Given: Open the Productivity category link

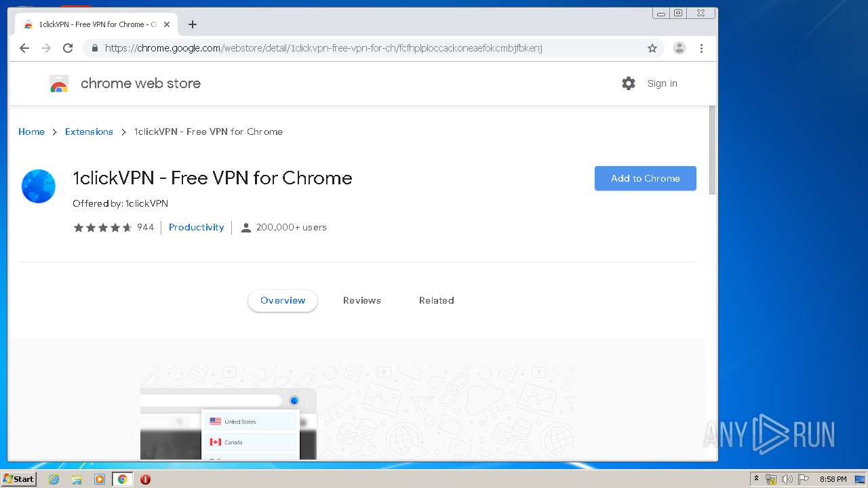Looking at the screenshot, I should pyautogui.click(x=196, y=228).
